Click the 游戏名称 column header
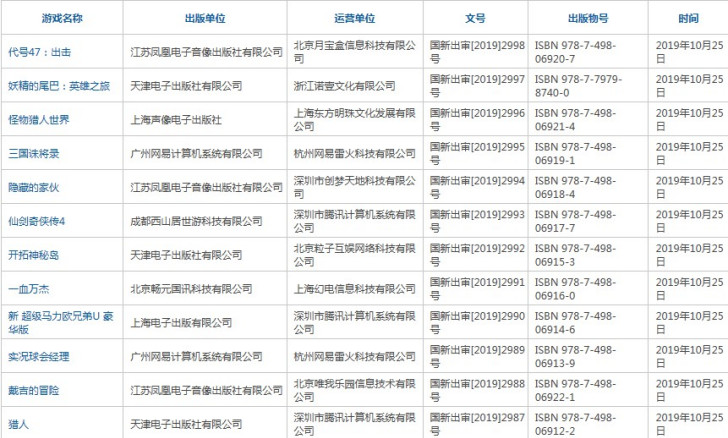This screenshot has width=728, height=438. point(62,18)
